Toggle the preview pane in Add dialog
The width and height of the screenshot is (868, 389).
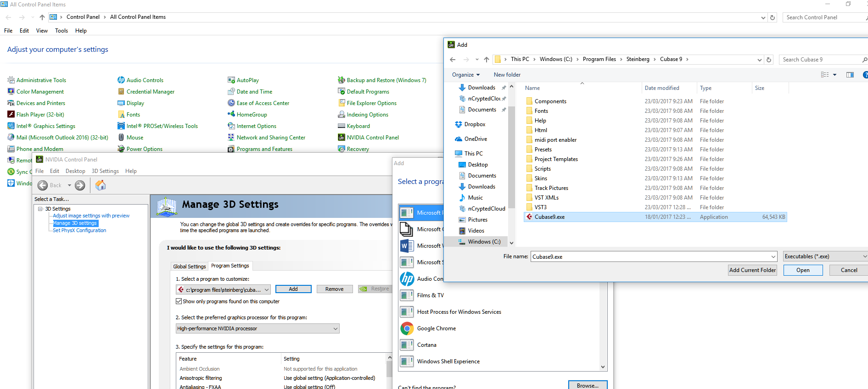[x=850, y=75]
